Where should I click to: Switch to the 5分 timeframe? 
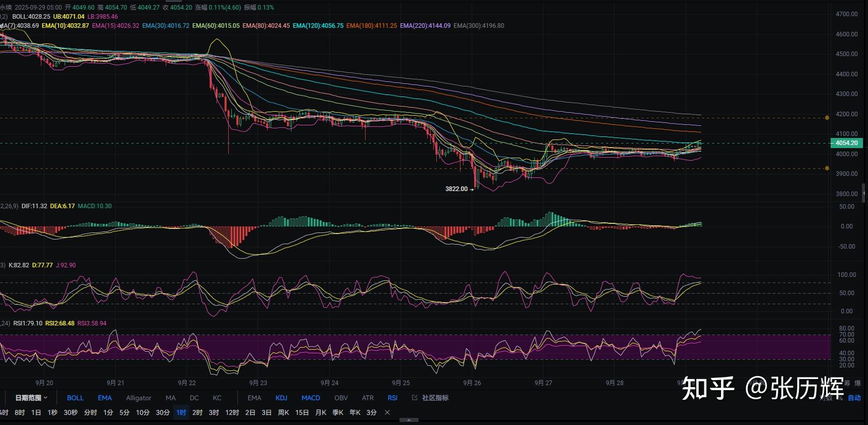124,412
